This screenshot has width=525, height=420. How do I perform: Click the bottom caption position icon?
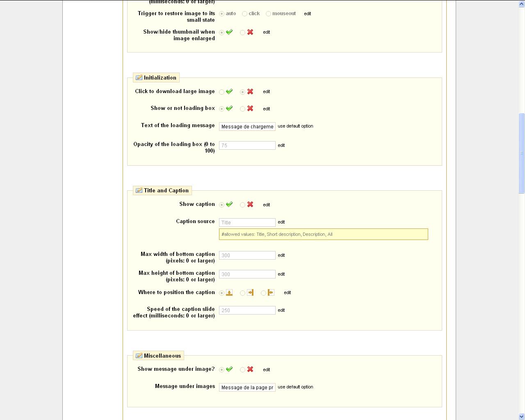click(229, 292)
